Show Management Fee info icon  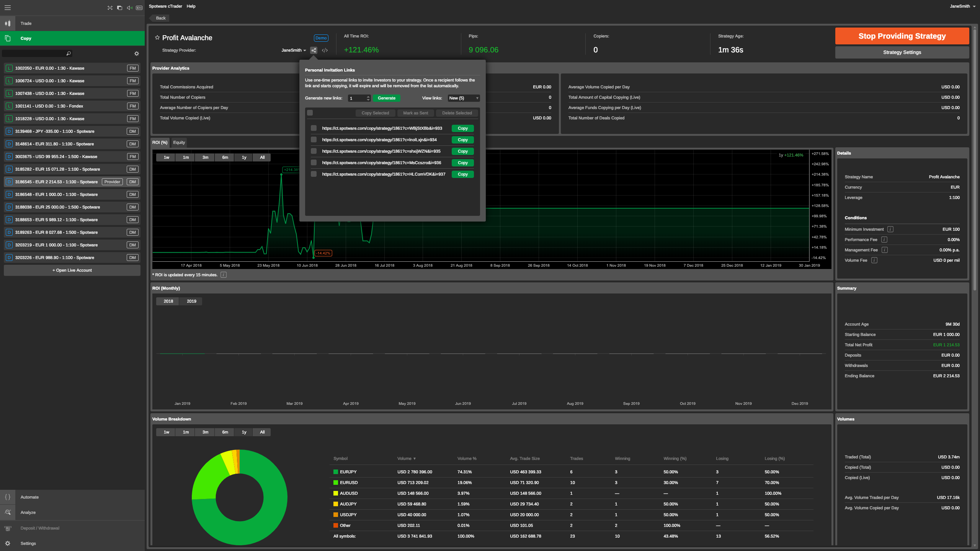point(885,250)
